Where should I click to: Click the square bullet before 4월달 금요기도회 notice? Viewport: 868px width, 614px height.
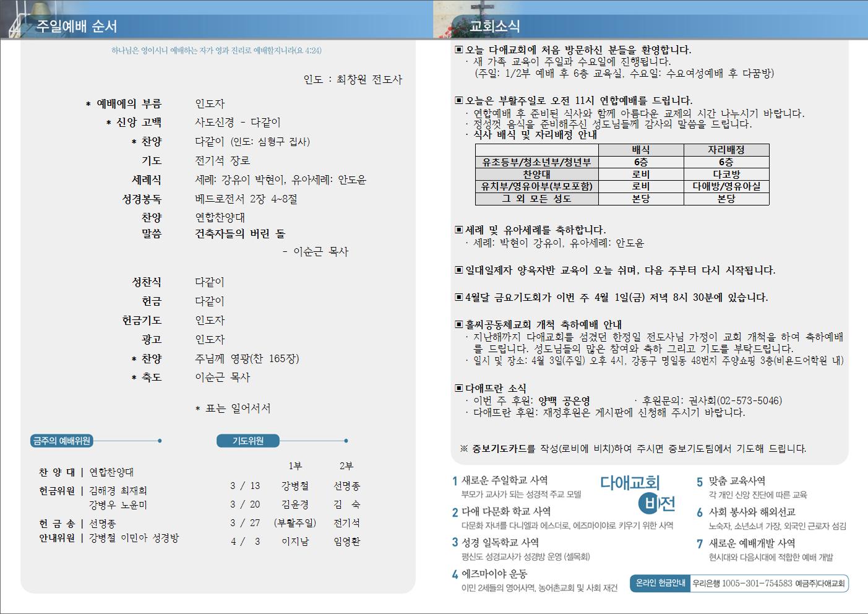tap(458, 297)
